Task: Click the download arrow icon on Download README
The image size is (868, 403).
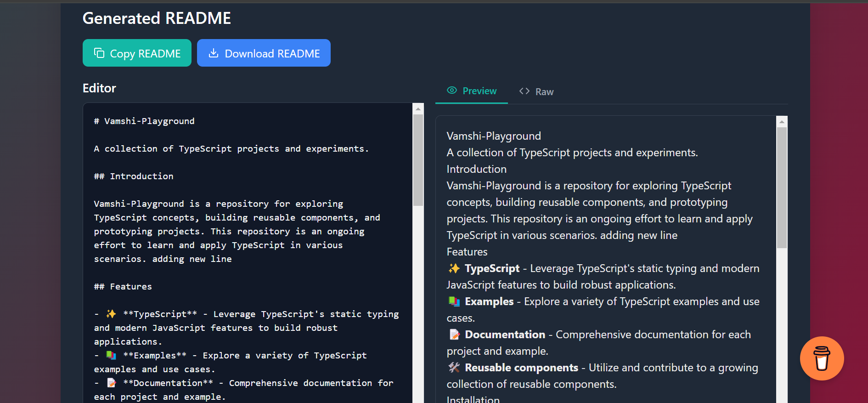Action: tap(214, 53)
